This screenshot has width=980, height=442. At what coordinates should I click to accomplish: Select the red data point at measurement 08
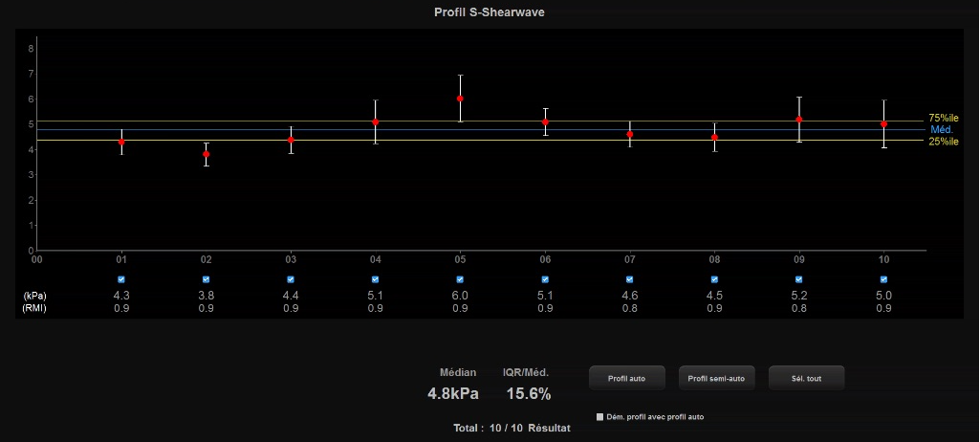[x=714, y=137]
